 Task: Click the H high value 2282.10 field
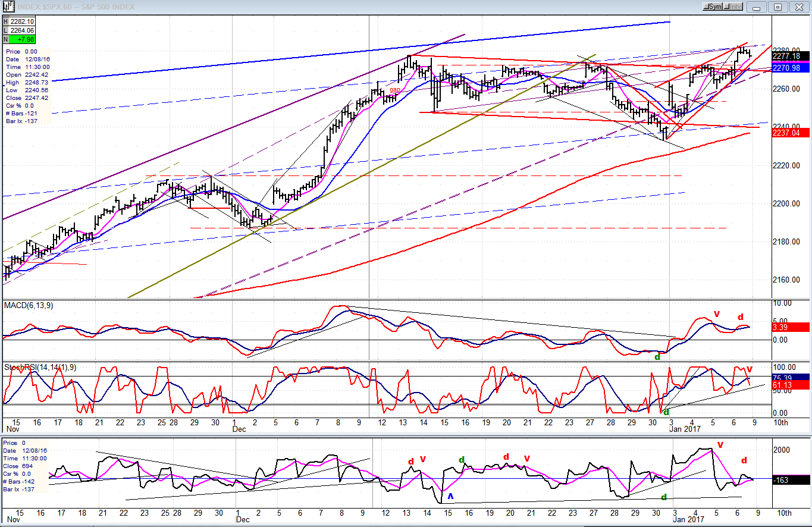pyautogui.click(x=19, y=22)
